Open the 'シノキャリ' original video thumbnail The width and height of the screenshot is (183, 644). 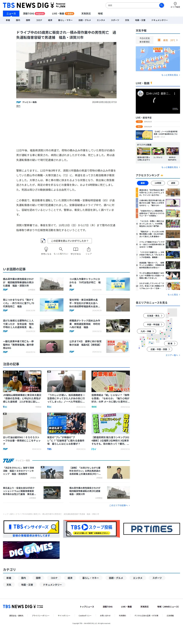coord(158,151)
